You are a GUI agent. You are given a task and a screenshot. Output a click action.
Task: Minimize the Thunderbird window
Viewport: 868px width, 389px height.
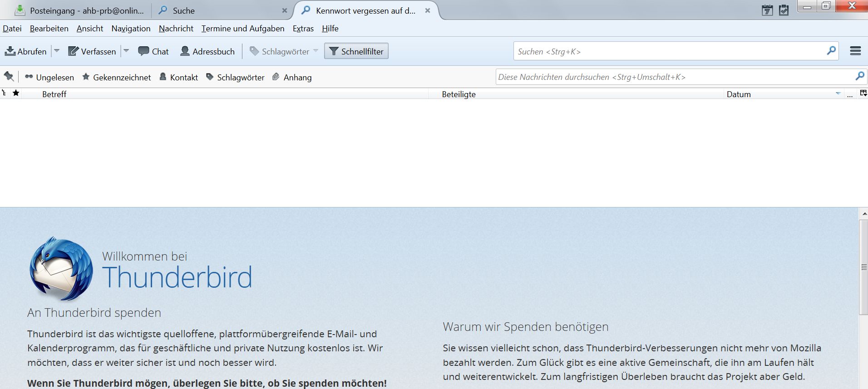pos(808,6)
